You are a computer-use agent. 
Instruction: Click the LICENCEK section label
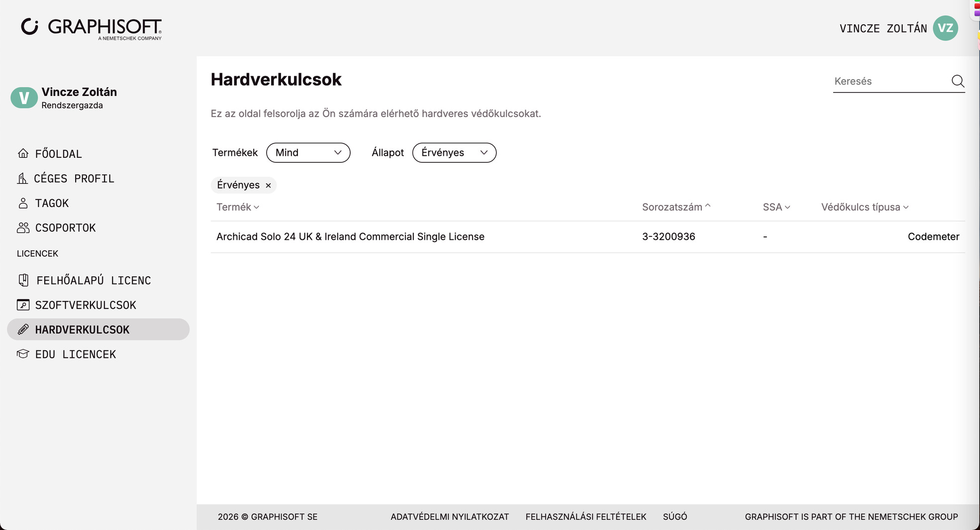(x=38, y=254)
